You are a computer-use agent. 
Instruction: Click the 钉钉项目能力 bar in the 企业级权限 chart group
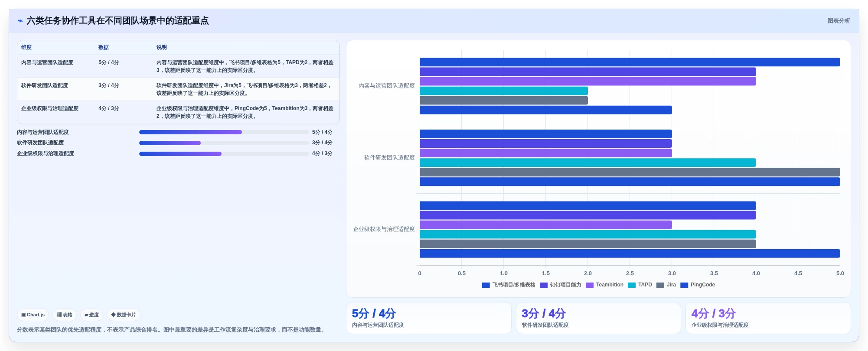tap(587, 215)
